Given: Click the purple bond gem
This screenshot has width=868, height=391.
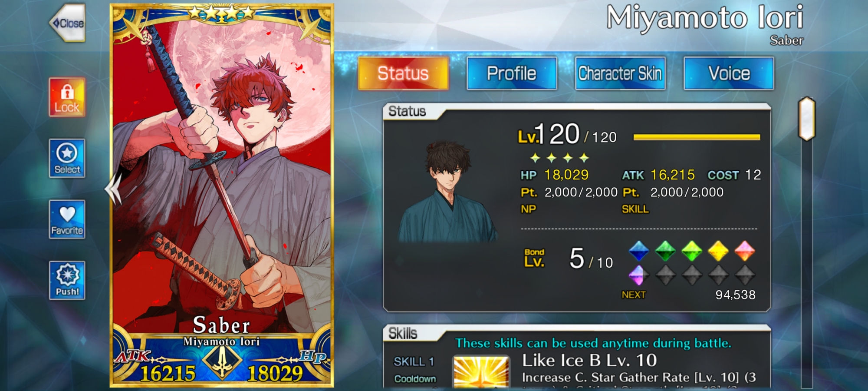Looking at the screenshot, I should coord(639,275).
